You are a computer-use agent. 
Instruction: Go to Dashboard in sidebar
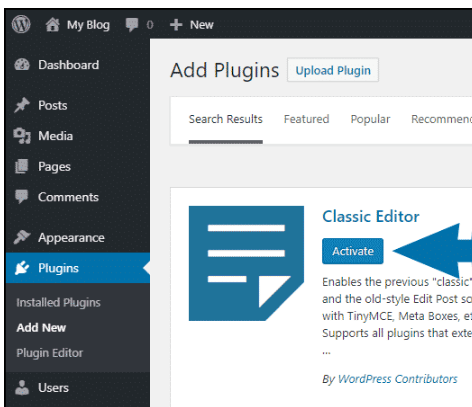(68, 65)
